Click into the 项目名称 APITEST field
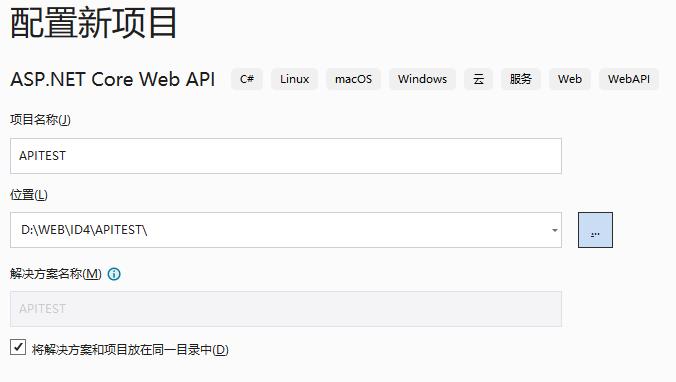 coord(286,156)
